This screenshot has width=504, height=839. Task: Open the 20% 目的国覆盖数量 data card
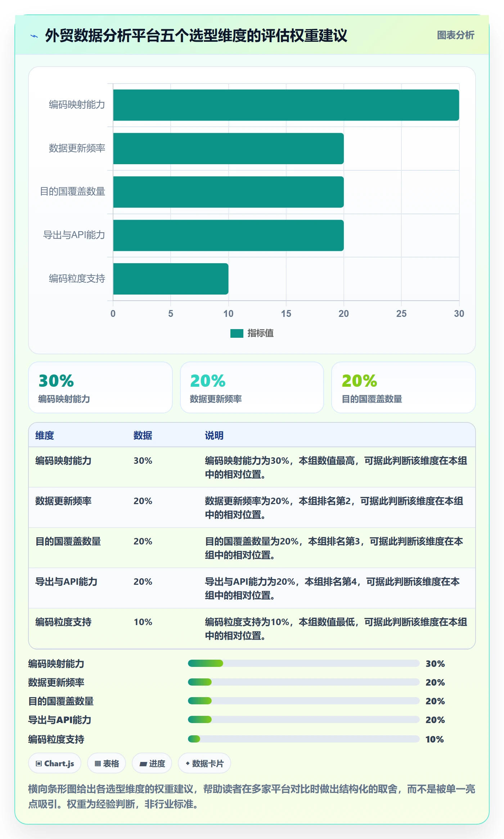[x=404, y=387]
